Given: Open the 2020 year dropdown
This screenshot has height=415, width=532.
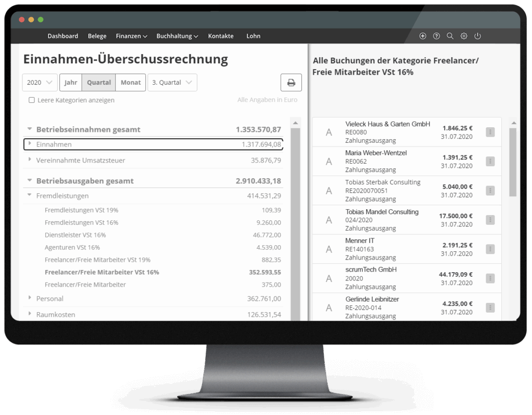Looking at the screenshot, I should (x=40, y=83).
